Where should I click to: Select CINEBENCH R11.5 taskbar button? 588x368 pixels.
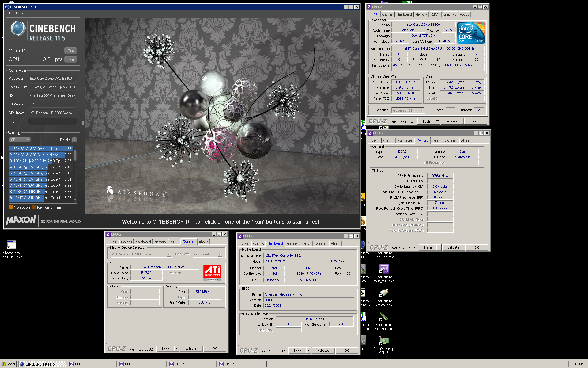[43, 364]
